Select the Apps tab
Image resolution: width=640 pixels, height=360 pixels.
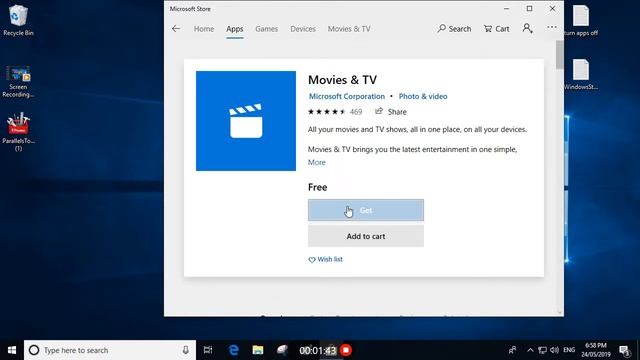coord(235,29)
